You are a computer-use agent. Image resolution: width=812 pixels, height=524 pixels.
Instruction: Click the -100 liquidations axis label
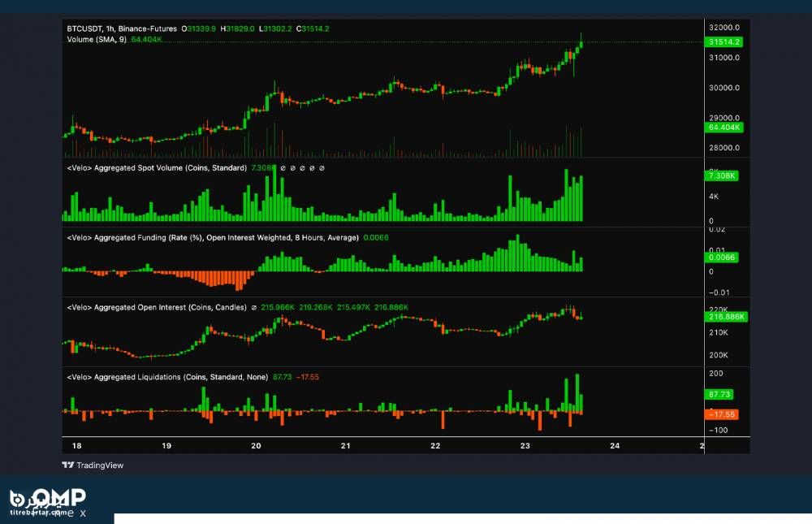718,431
